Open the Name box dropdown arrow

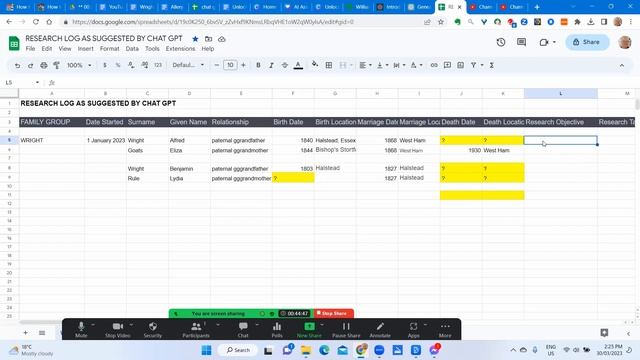37,83
